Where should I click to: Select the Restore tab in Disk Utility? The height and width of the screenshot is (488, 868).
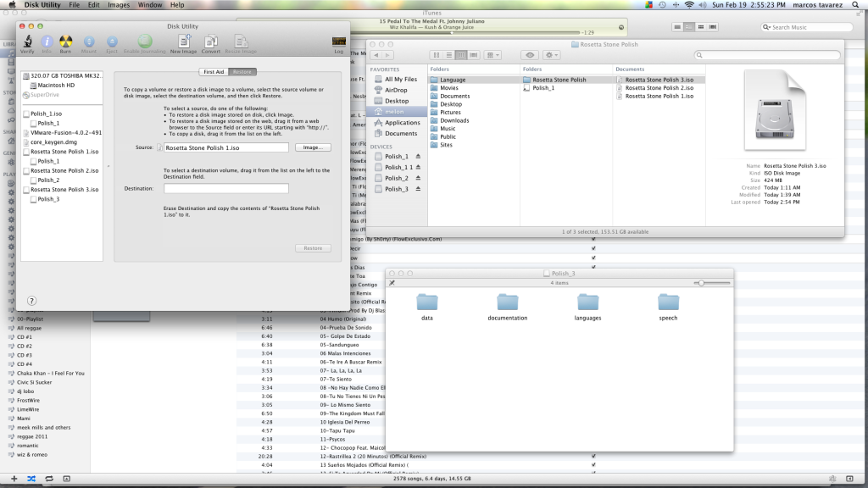(x=242, y=72)
